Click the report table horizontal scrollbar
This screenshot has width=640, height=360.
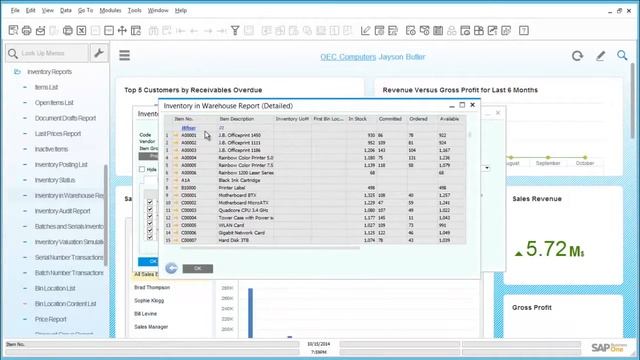269,248
